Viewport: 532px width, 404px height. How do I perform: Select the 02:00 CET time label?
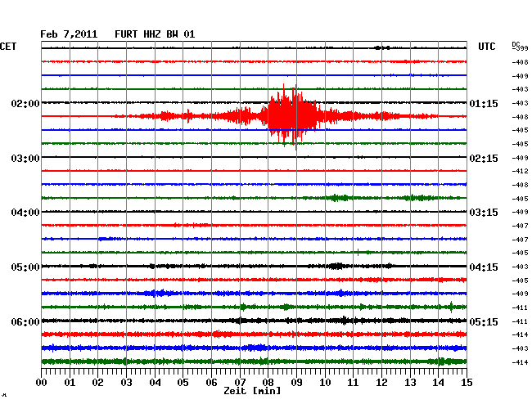coord(25,103)
